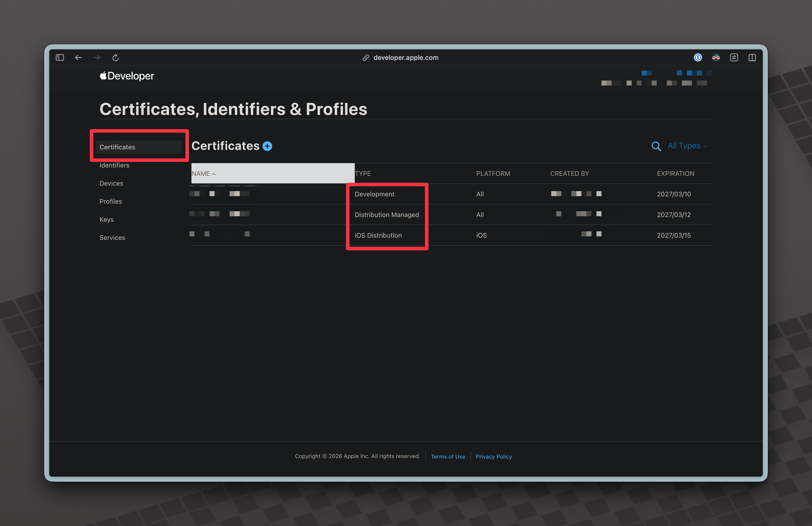Click the Apple Developer logo

point(127,76)
